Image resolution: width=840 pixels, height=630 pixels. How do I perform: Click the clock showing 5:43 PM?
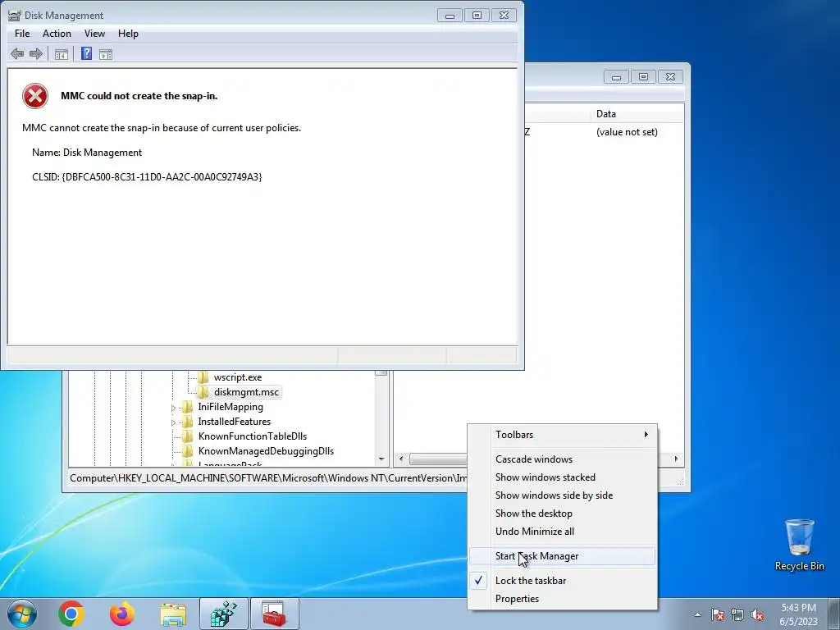coord(798,614)
